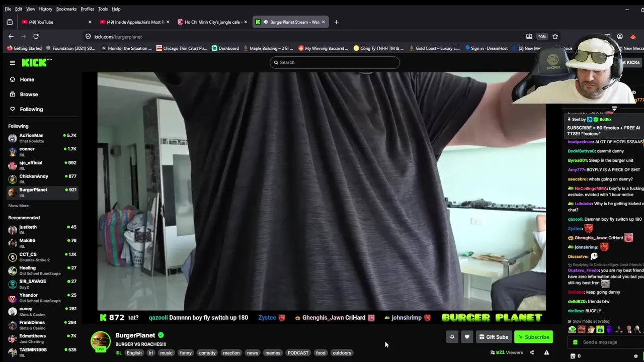Select the English tag
The height and width of the screenshot is (362, 644).
tap(134, 353)
